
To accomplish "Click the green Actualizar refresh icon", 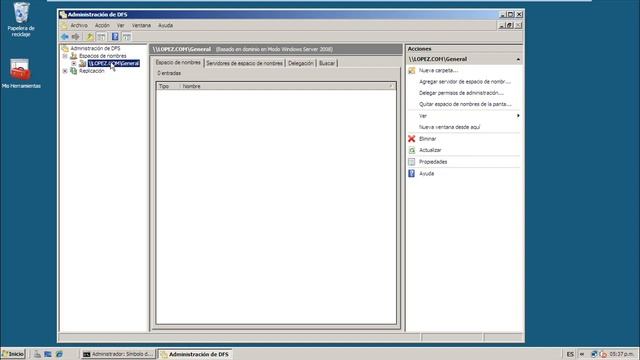I will tap(411, 150).
